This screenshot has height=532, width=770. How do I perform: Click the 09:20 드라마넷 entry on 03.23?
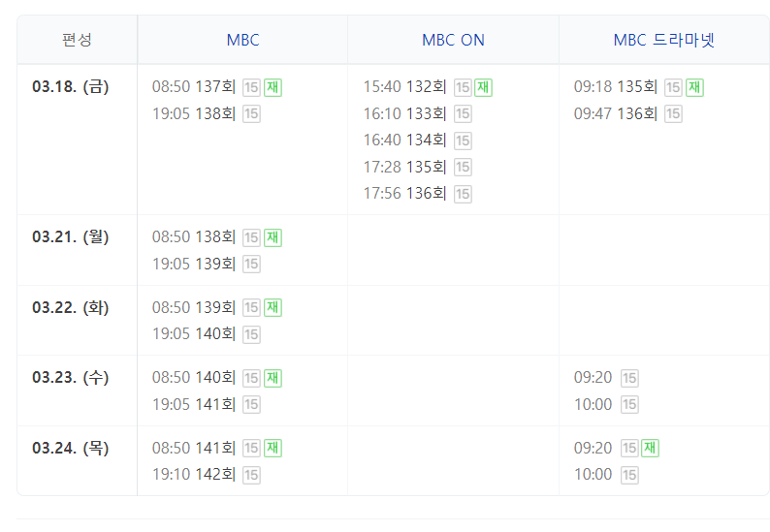tap(593, 377)
